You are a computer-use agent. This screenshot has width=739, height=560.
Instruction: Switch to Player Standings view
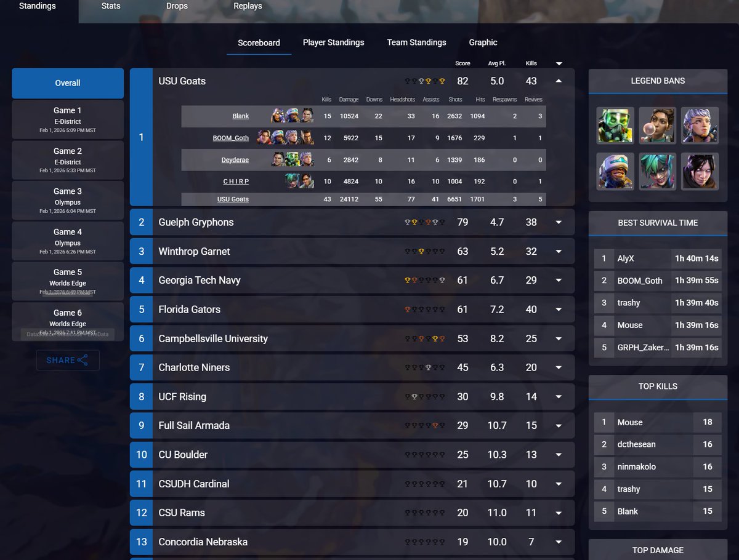coord(333,42)
